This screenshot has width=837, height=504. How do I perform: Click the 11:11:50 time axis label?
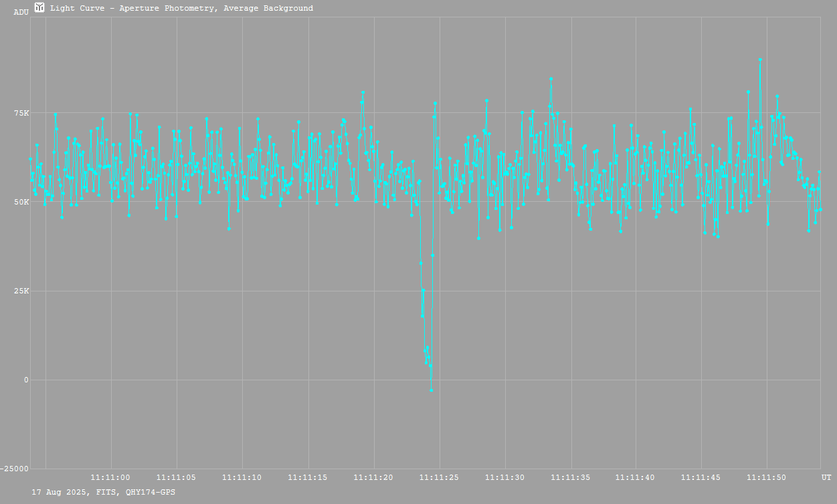coord(767,477)
